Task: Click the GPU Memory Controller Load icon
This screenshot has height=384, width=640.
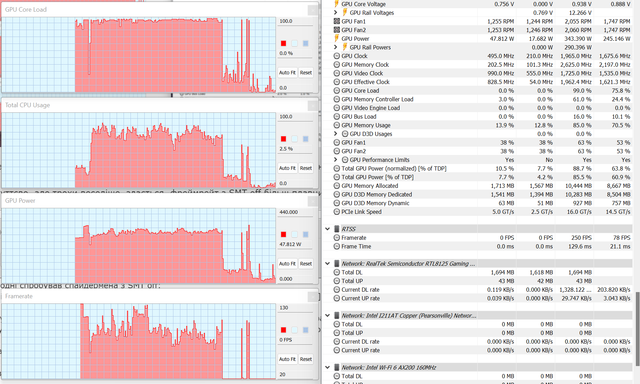Action: (x=337, y=99)
